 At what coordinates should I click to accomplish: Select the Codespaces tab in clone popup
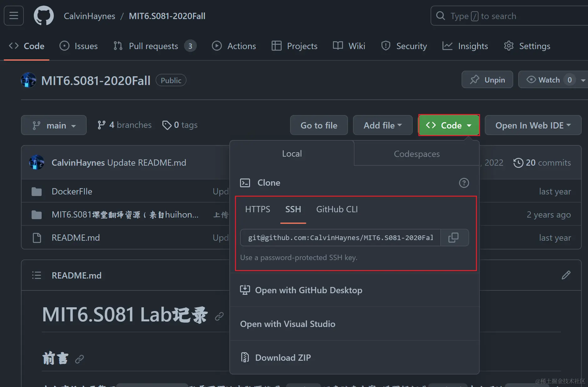(417, 154)
